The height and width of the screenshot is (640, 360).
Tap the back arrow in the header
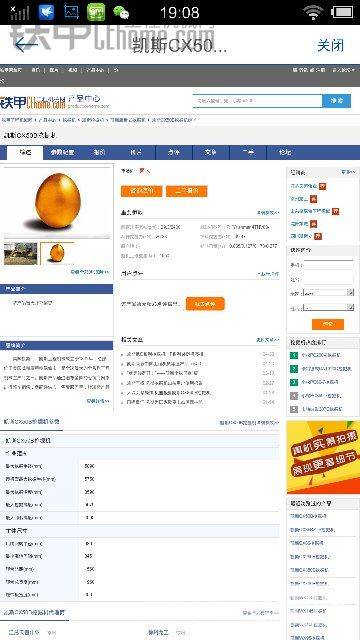[25, 45]
